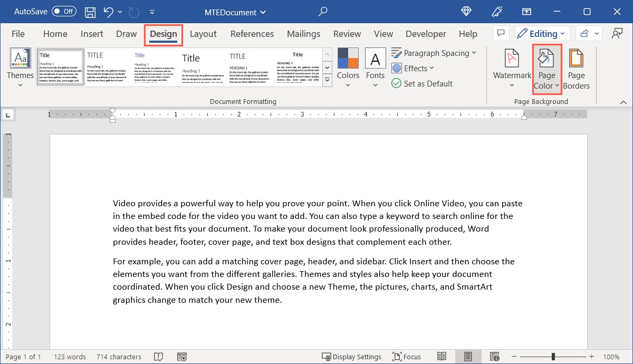Select the Effects option
The height and width of the screenshot is (364, 633).
click(x=413, y=68)
